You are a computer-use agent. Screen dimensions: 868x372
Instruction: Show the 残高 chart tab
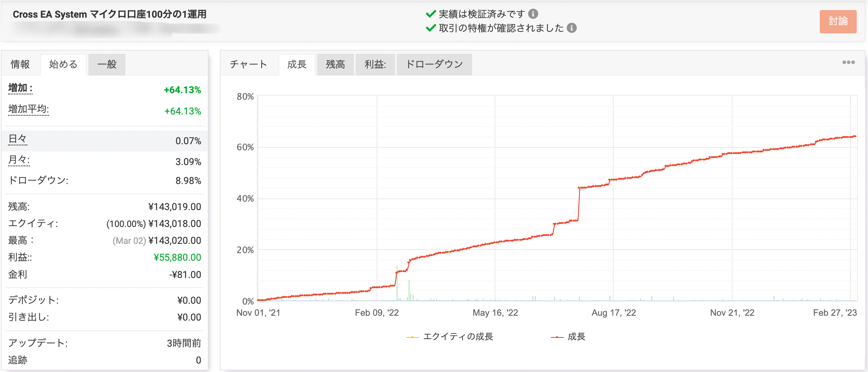pos(335,64)
